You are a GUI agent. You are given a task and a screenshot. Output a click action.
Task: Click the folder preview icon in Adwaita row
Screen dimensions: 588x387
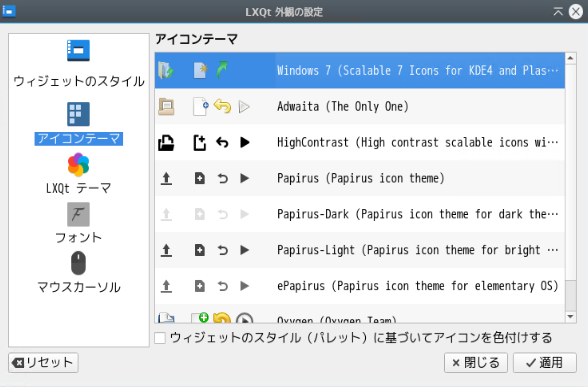166,106
